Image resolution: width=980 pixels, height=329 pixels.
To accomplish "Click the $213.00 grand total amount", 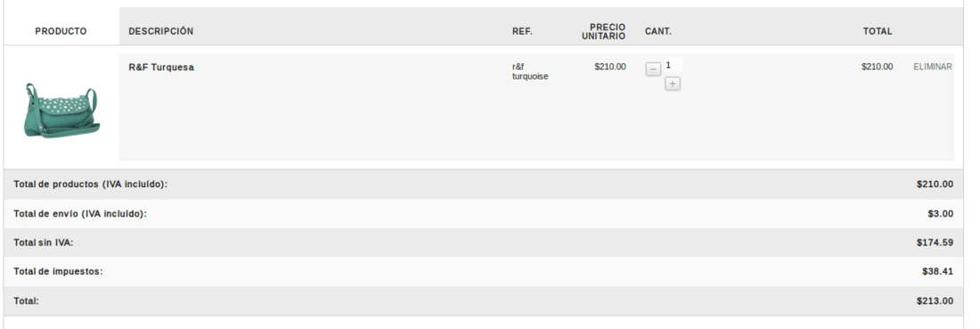I will pos(935,300).
